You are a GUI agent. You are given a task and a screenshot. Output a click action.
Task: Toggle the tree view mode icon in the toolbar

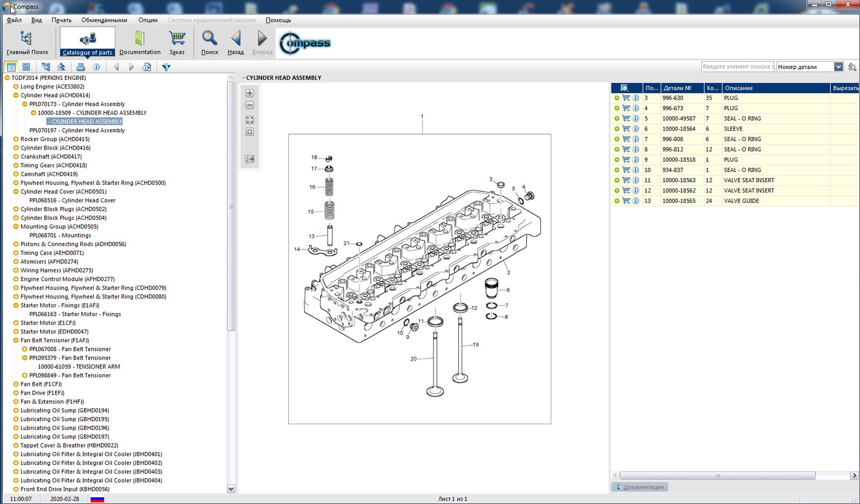(x=46, y=67)
